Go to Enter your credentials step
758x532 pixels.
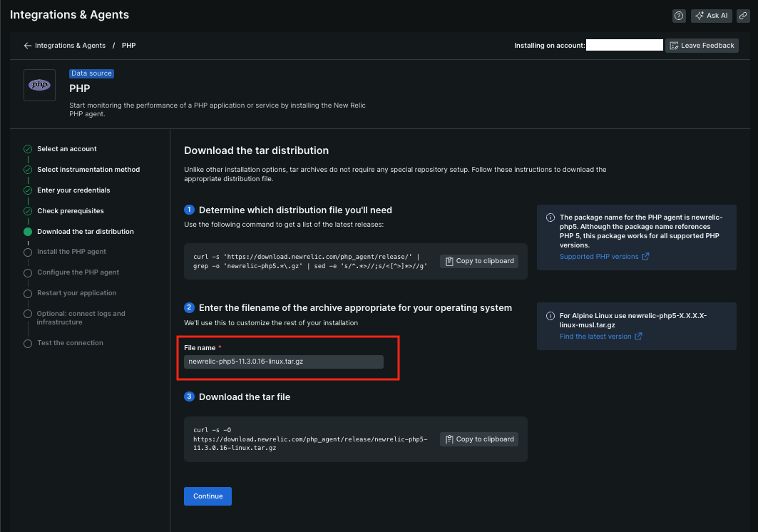pyautogui.click(x=73, y=190)
